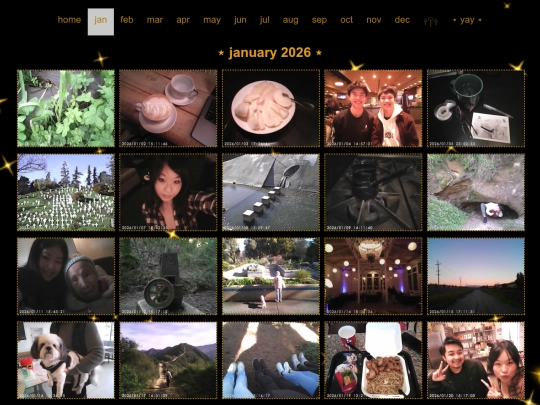Screen dimensions: 540x405
Task: Open the hillside white crosses photo
Action: [x=66, y=192]
